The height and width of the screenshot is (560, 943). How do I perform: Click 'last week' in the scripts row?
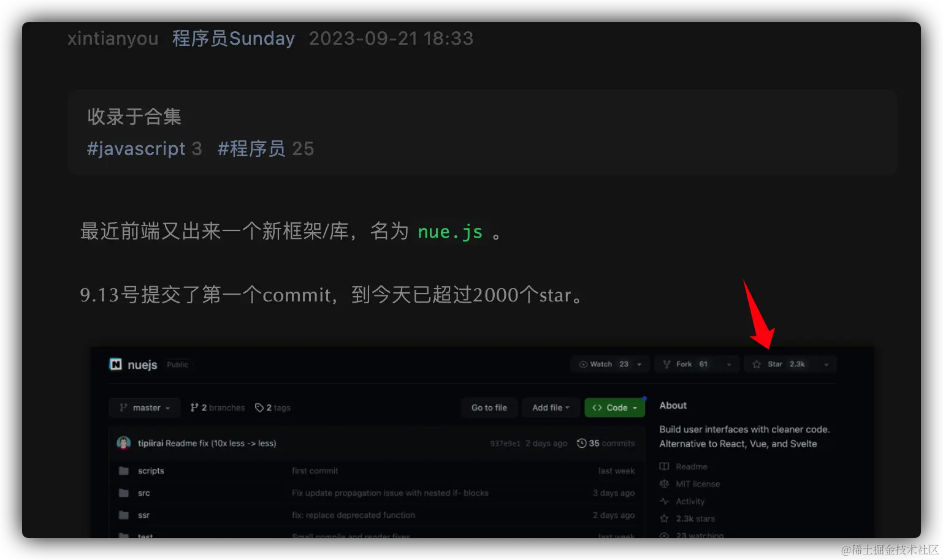[x=616, y=471]
